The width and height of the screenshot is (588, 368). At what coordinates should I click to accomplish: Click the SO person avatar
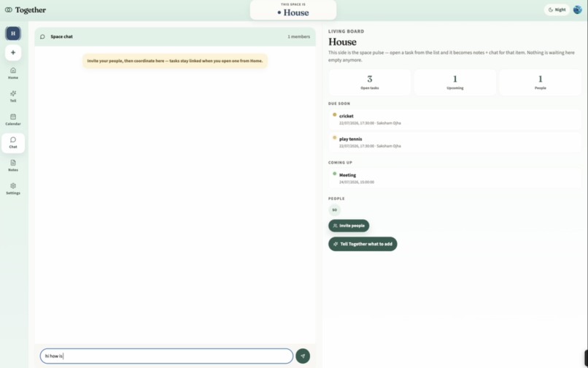pyautogui.click(x=335, y=210)
